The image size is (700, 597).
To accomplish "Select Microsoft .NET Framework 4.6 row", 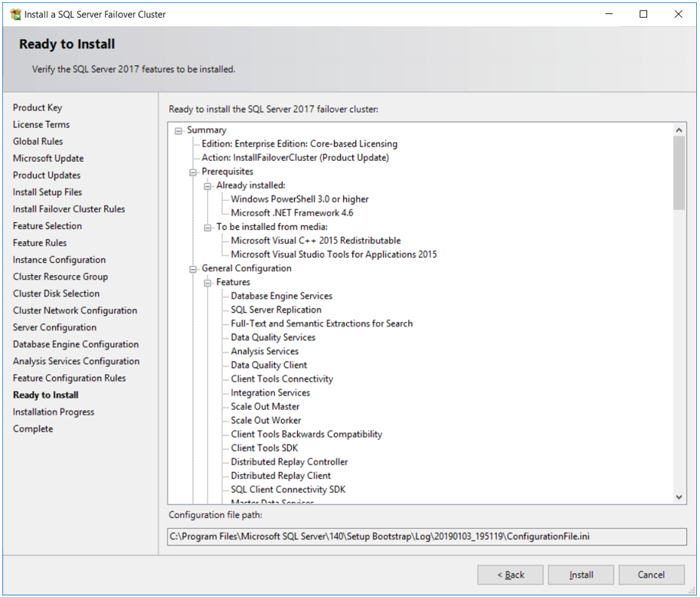I will (292, 213).
